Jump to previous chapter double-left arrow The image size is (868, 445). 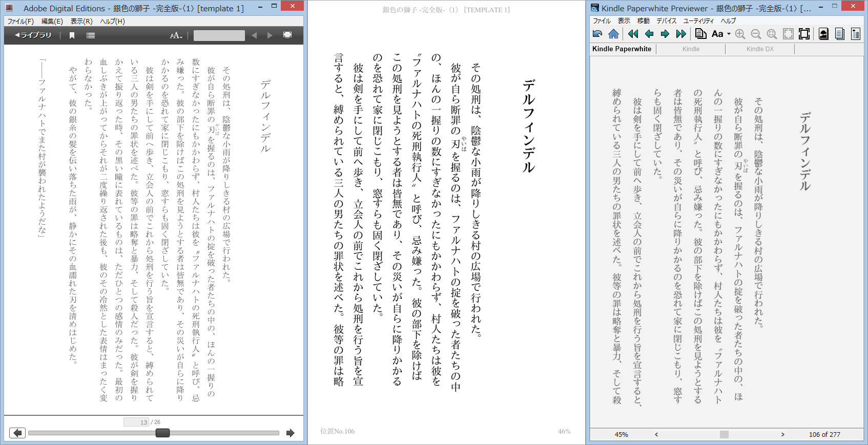[x=633, y=34]
